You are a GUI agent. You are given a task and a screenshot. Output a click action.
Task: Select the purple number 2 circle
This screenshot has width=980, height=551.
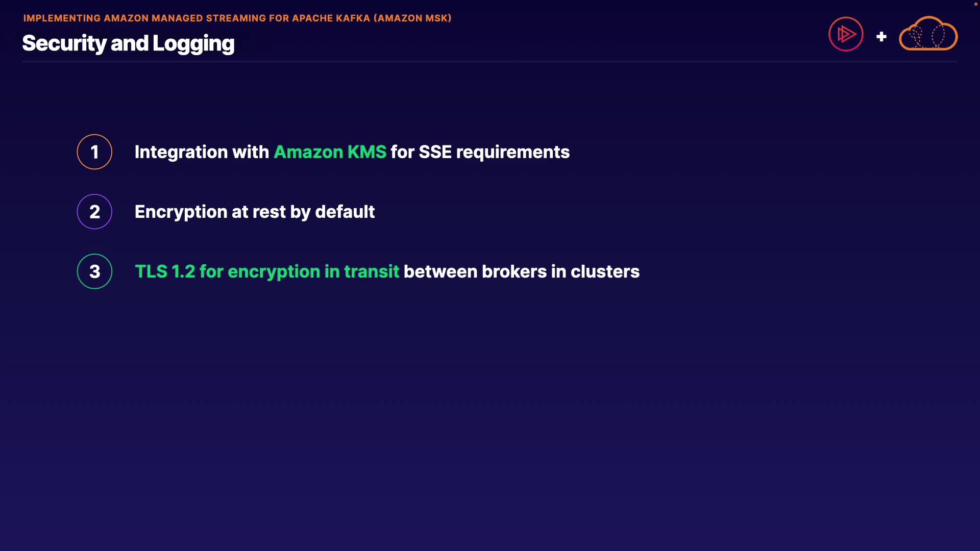(94, 212)
